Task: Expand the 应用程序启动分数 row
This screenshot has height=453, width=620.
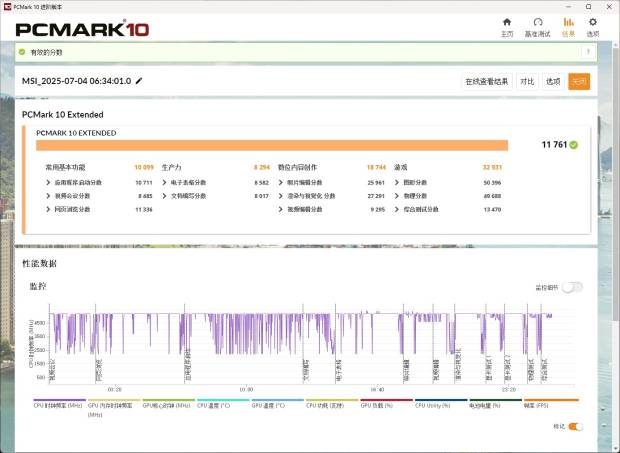Action: 48,183
